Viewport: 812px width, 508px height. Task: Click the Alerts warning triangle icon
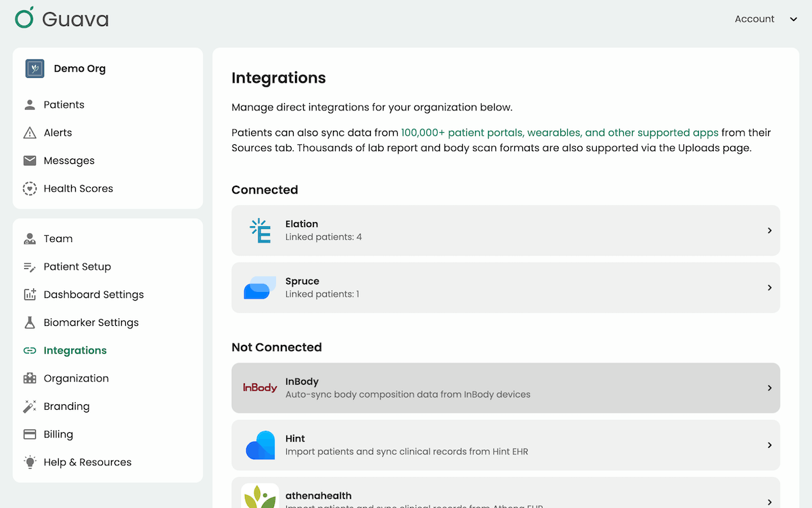[x=30, y=133]
